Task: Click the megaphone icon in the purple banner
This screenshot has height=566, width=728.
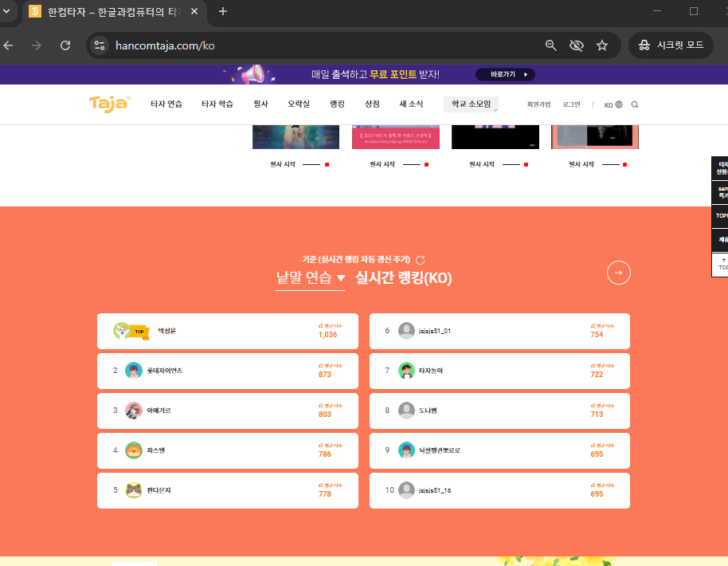Action: [x=253, y=73]
